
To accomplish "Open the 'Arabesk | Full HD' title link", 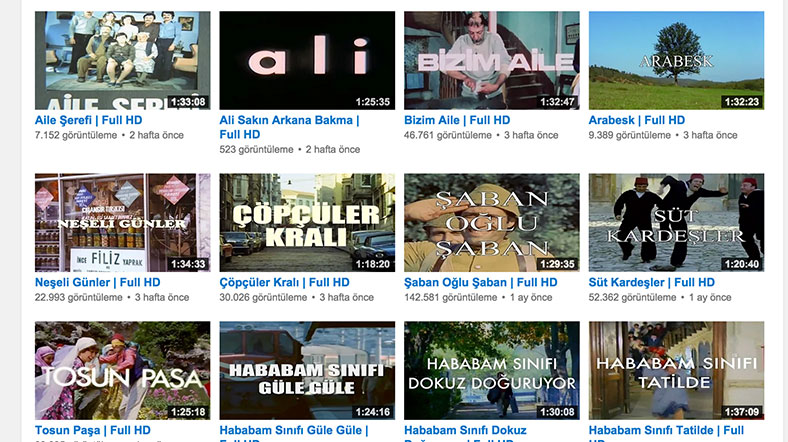I will click(637, 120).
